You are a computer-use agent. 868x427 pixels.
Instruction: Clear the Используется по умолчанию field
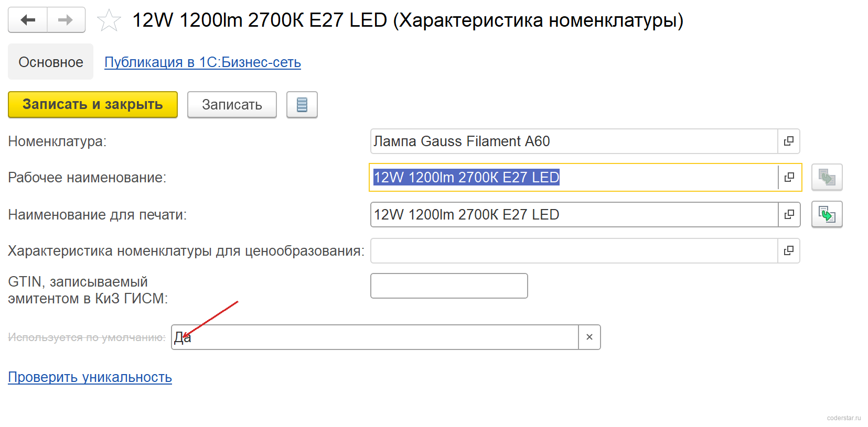click(590, 337)
